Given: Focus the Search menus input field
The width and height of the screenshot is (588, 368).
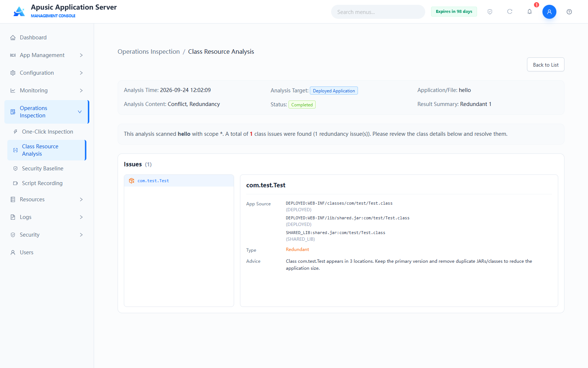Looking at the screenshot, I should click(378, 12).
